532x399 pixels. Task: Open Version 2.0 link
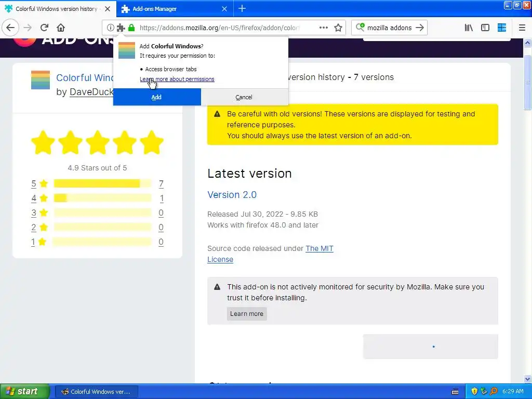point(232,195)
